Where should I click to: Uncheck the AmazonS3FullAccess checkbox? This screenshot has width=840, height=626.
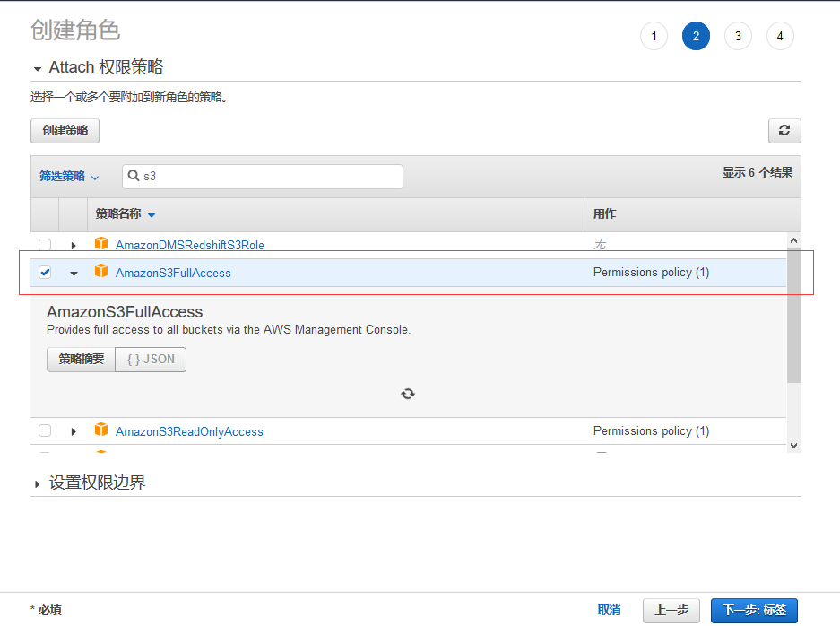(45, 273)
